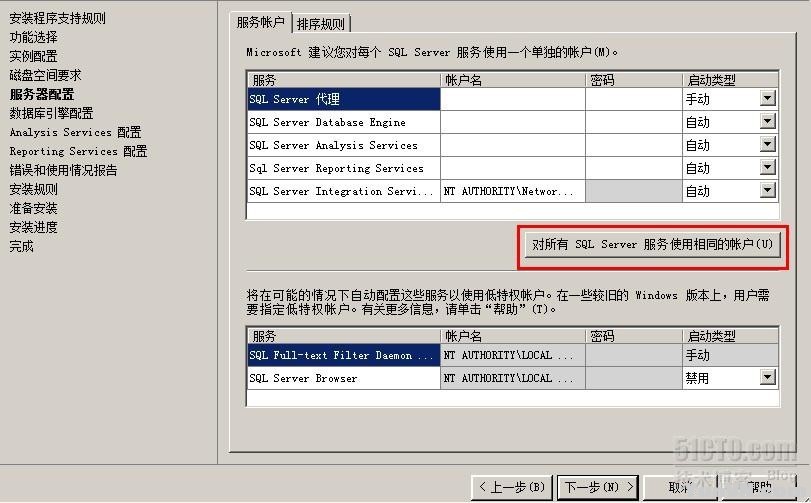Click the 帮助 button
This screenshot has height=503, width=811.
(x=759, y=487)
